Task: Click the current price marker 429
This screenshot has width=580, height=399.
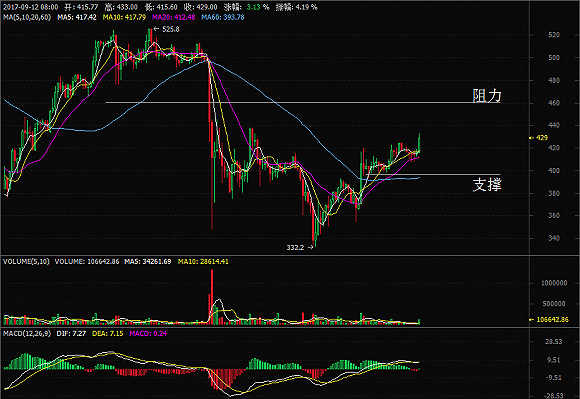Action: tap(542, 138)
